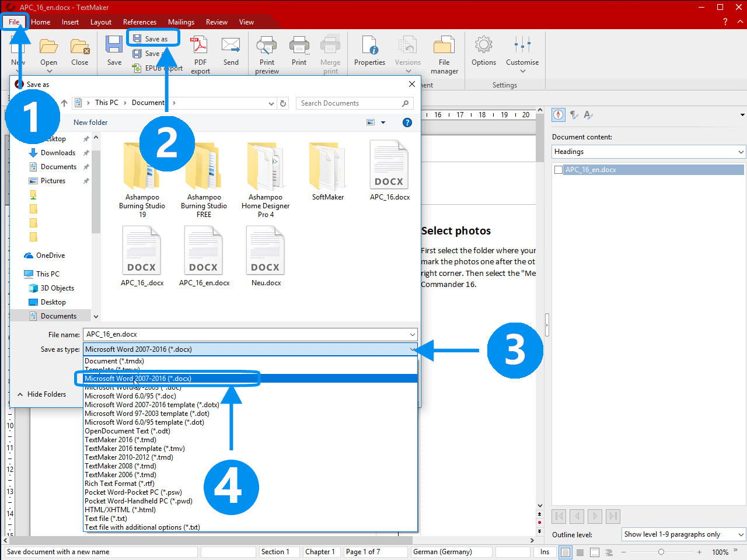Jump to first heading in navigator
Screen dimensions: 747x560
pos(559,516)
